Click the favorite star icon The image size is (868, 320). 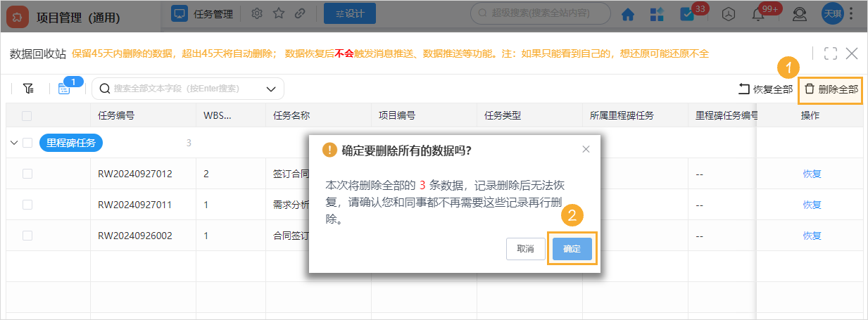(279, 13)
